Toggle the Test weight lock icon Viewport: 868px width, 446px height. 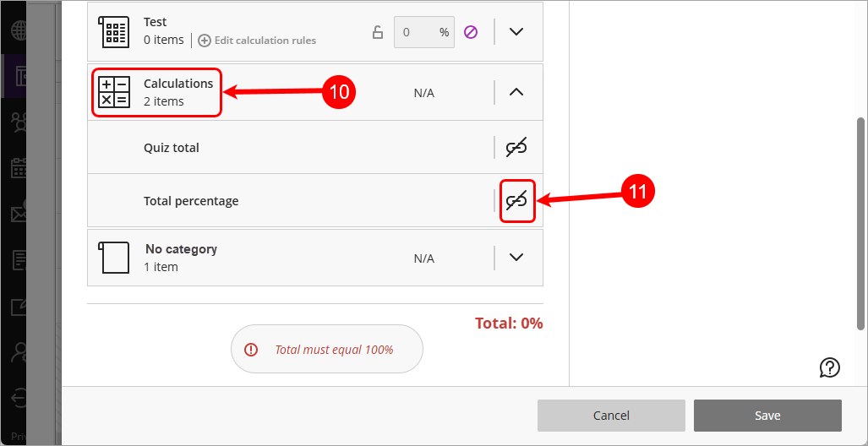coord(378,32)
